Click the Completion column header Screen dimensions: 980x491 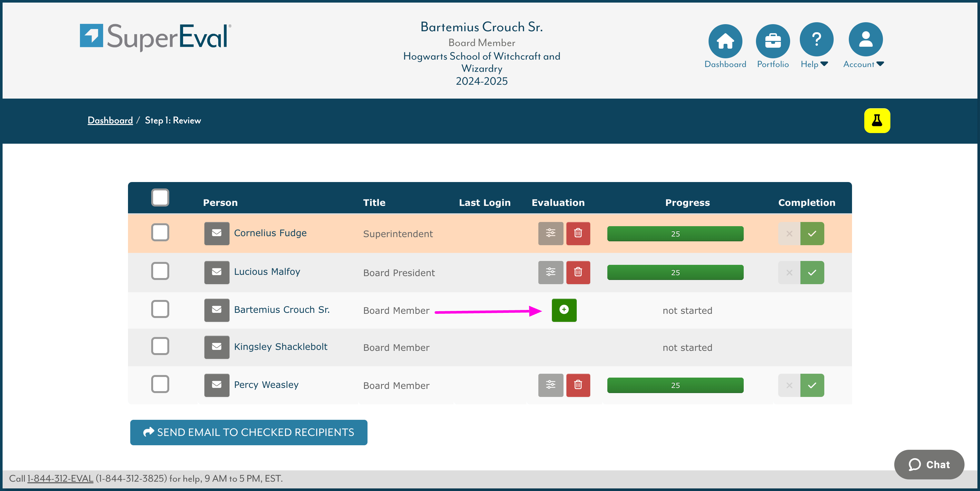click(807, 203)
